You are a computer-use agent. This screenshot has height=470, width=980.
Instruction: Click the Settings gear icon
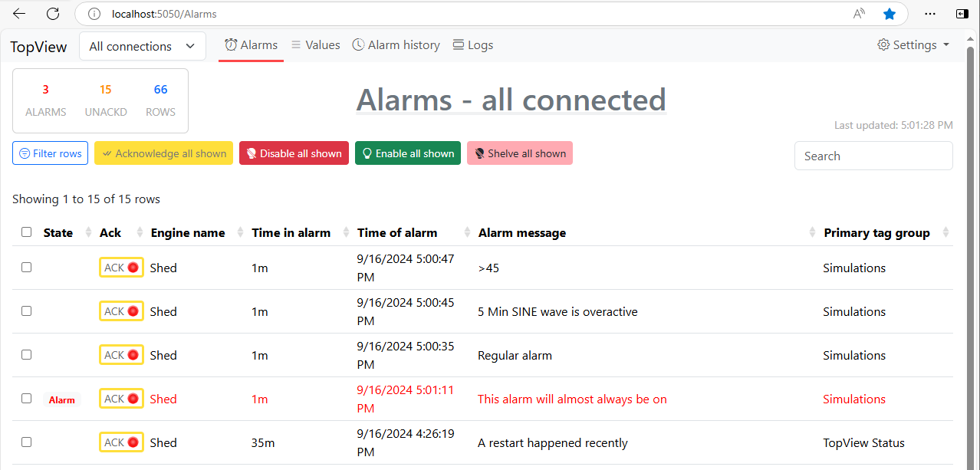pyautogui.click(x=883, y=44)
